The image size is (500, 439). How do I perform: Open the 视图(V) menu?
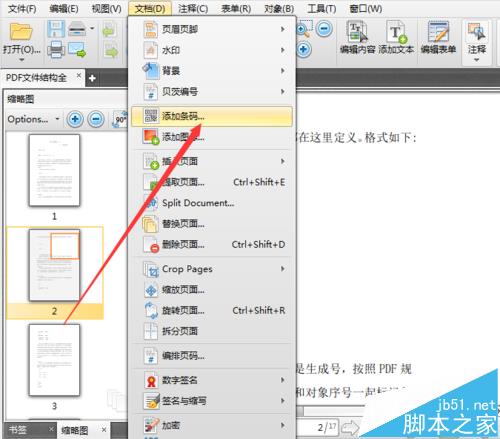(106, 9)
